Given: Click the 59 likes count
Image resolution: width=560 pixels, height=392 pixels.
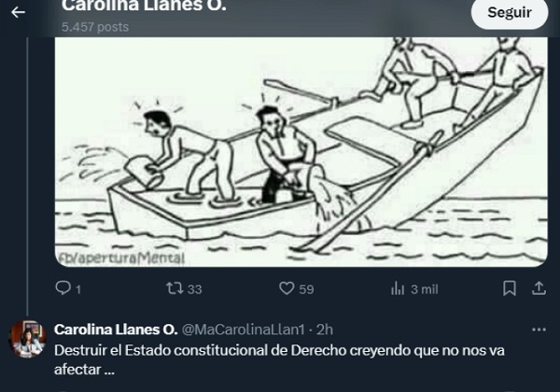Looking at the screenshot, I should point(306,289).
